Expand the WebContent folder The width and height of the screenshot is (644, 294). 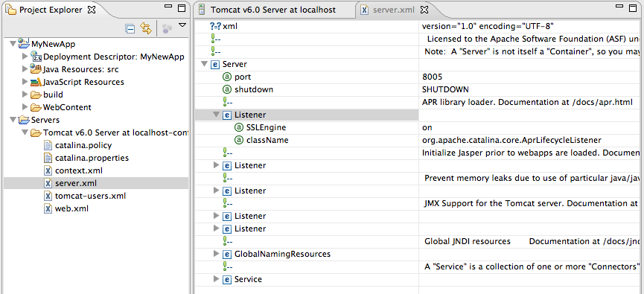coord(25,107)
